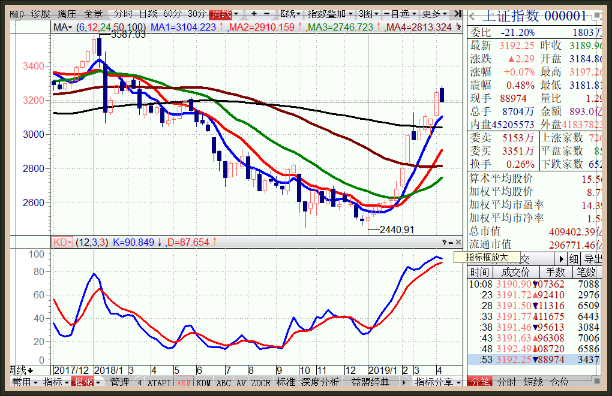Switch to 分时 intraday view

123,14
